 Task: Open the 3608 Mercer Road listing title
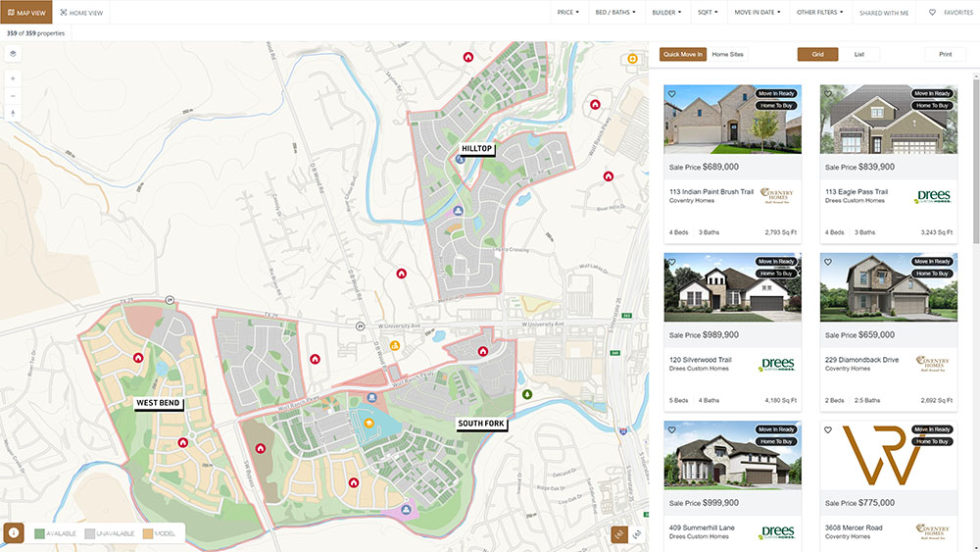854,527
